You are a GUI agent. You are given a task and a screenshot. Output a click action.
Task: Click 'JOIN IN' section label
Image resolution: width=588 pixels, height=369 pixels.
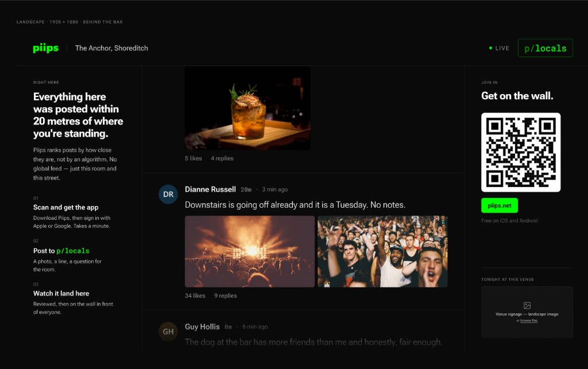point(489,83)
